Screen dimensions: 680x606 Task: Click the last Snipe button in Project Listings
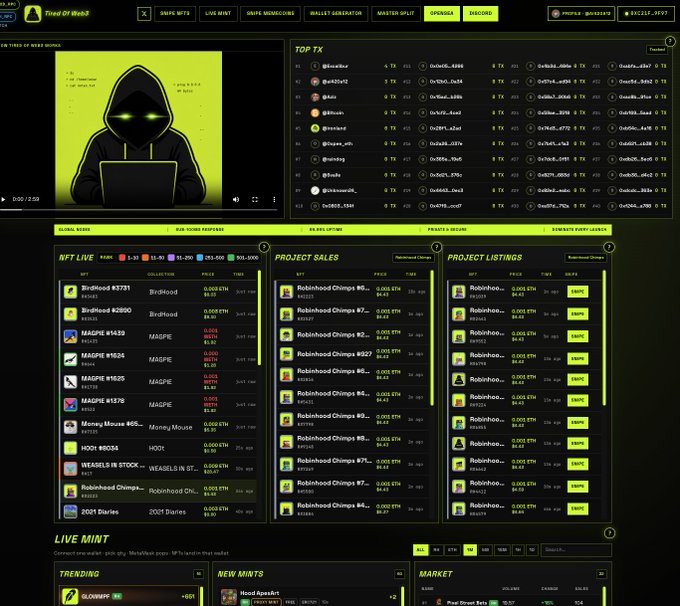coord(578,508)
